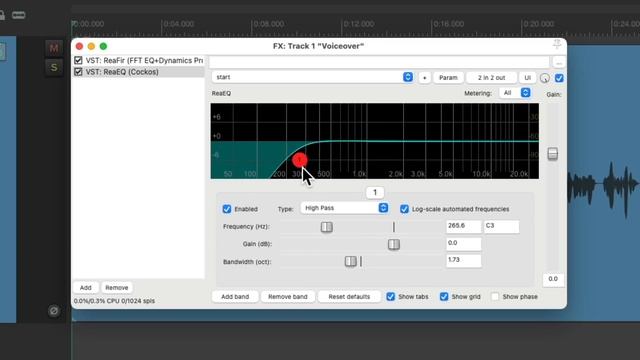This screenshot has height=360, width=640.
Task: Click the Remove band button
Action: (288, 297)
